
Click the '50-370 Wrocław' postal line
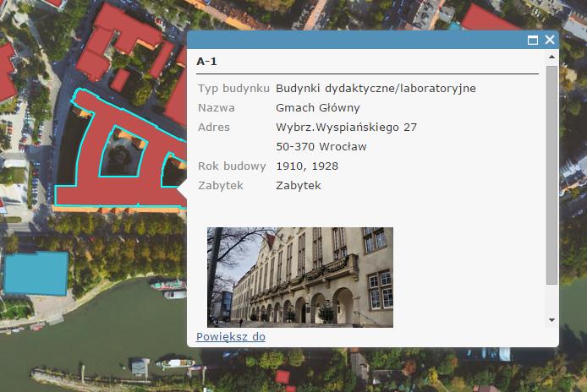click(321, 147)
